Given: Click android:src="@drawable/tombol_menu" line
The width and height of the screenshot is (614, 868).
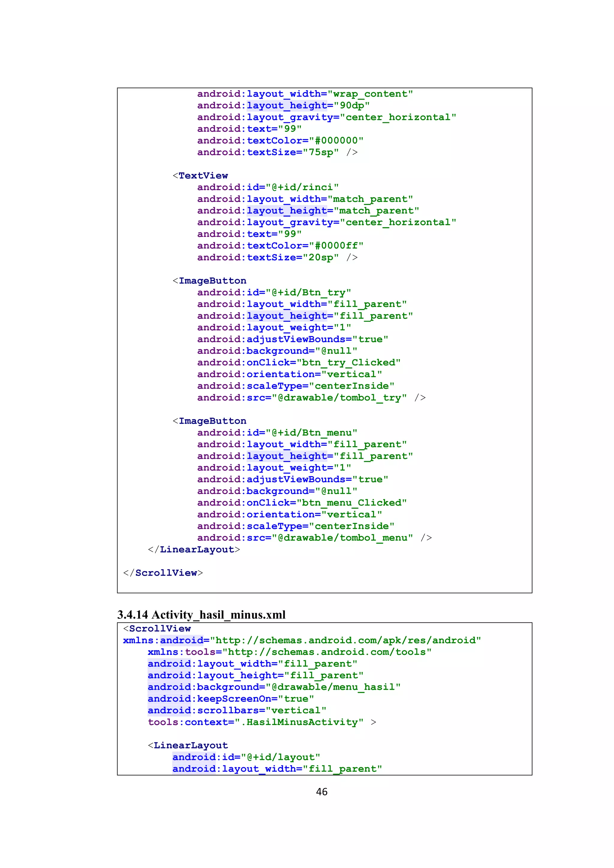Looking at the screenshot, I should click(x=314, y=538).
